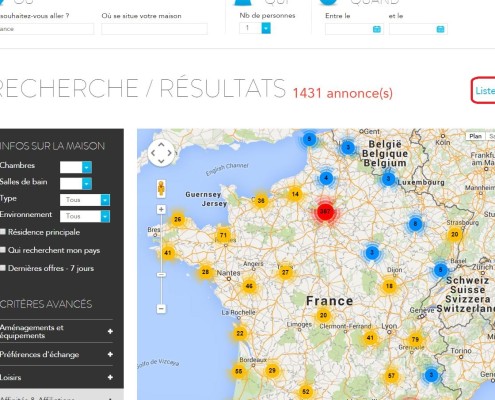495x400 pixels.
Task: Click the yellow 29 cluster near Bordeaux
Action: 272,370
